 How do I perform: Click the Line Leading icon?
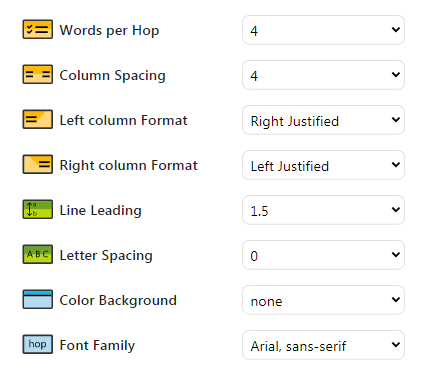pos(38,209)
